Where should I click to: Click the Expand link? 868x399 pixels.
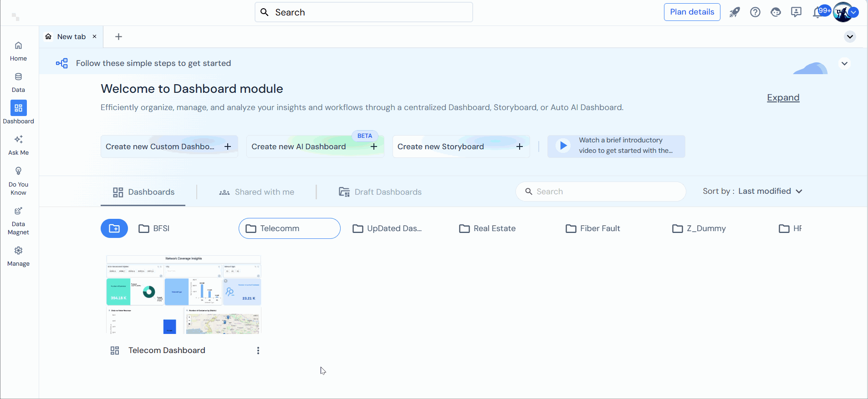pyautogui.click(x=783, y=98)
